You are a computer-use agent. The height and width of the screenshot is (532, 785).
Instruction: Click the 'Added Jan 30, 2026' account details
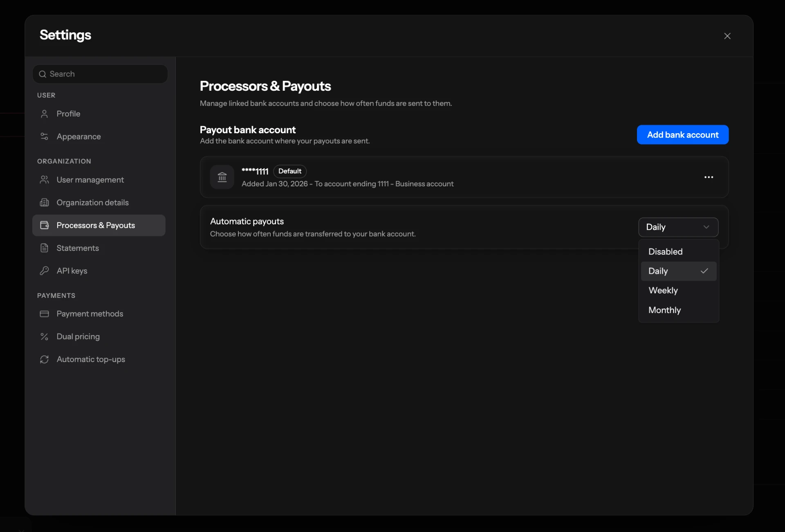coord(348,184)
